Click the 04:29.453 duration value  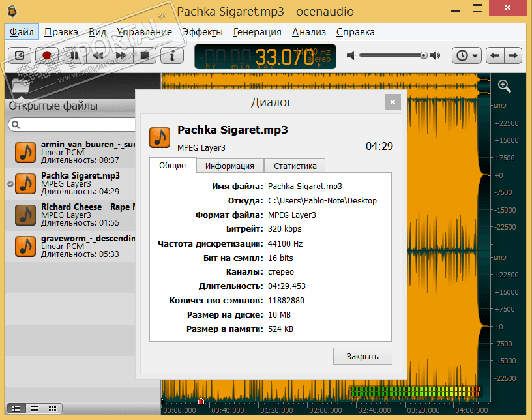tap(287, 286)
